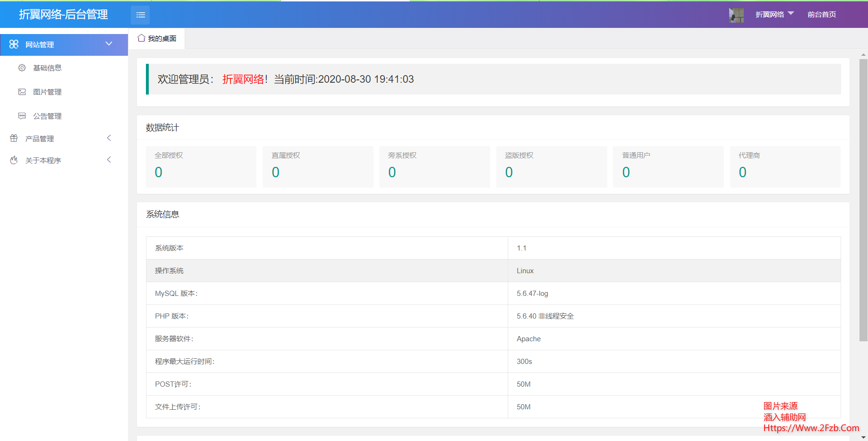Click the 折翼网络-后台管理 logo title
The height and width of the screenshot is (441, 868).
63,15
